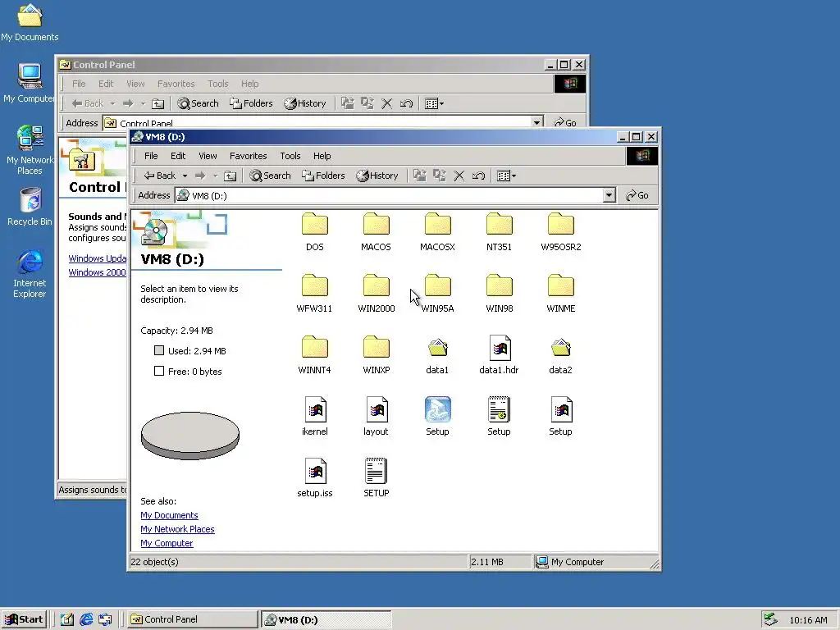The height and width of the screenshot is (630, 840).
Task: Open the DOS folder
Action: 314,231
